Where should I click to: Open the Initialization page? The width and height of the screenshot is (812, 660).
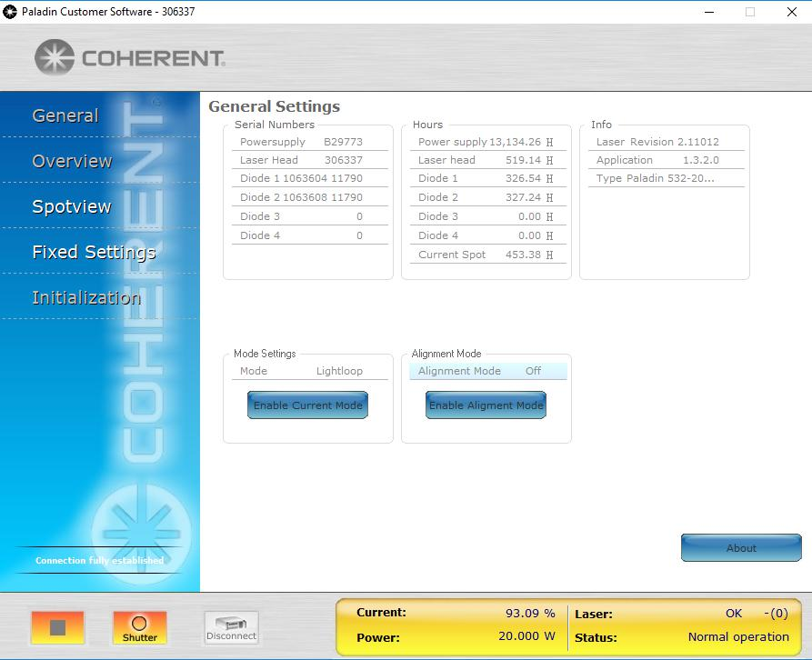(86, 297)
